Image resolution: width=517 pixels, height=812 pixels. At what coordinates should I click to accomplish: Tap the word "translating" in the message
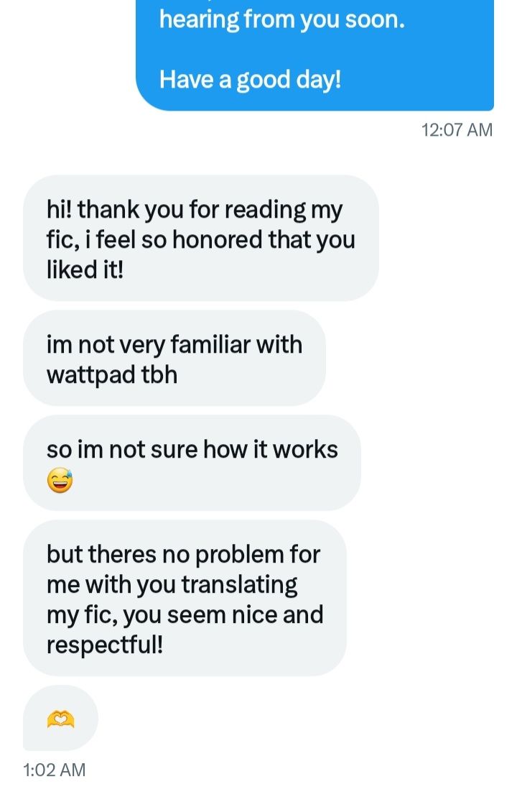pyautogui.click(x=240, y=585)
